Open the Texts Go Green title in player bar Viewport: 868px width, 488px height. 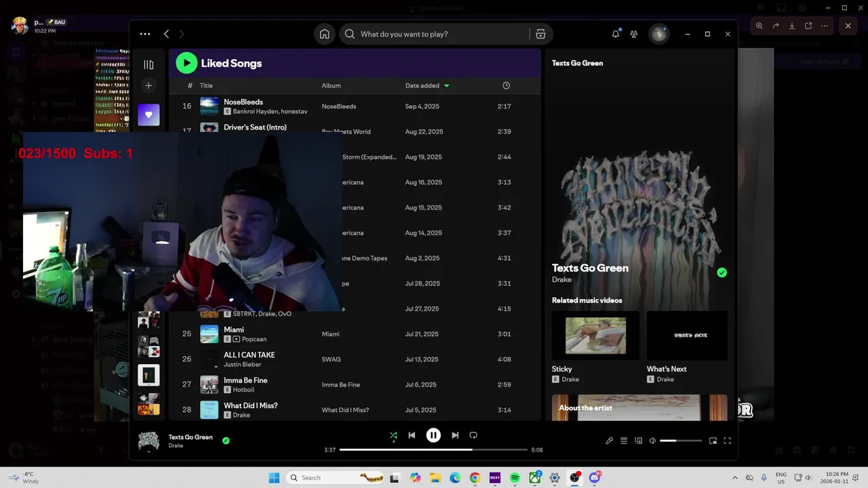tap(191, 437)
